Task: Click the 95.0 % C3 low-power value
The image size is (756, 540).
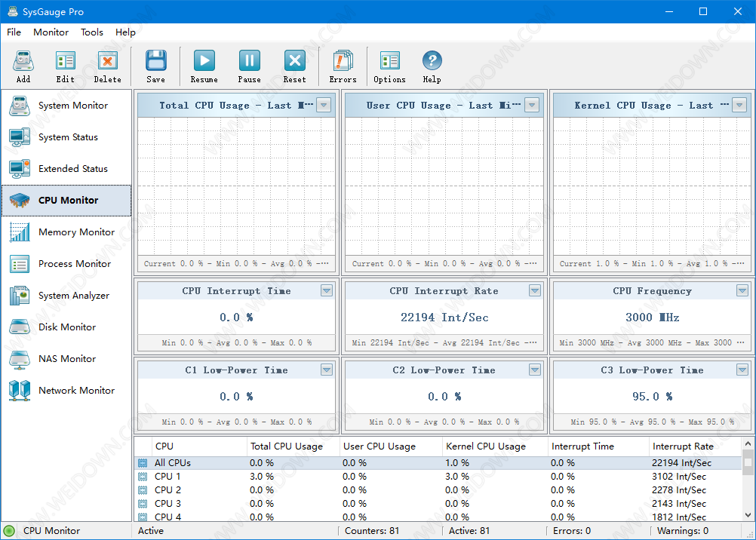Action: 653,396
